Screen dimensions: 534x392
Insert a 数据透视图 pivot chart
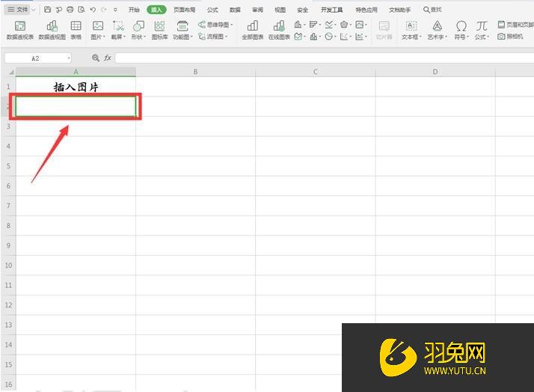click(x=52, y=30)
